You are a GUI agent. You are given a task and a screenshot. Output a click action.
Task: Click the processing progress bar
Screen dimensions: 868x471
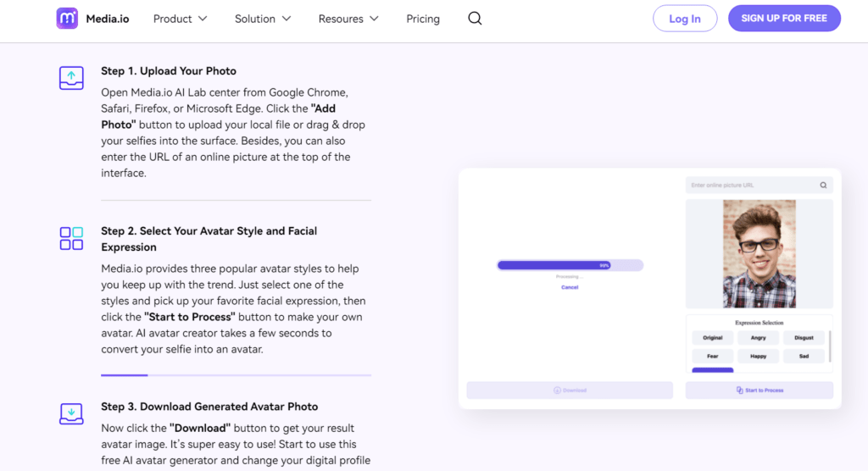(569, 265)
